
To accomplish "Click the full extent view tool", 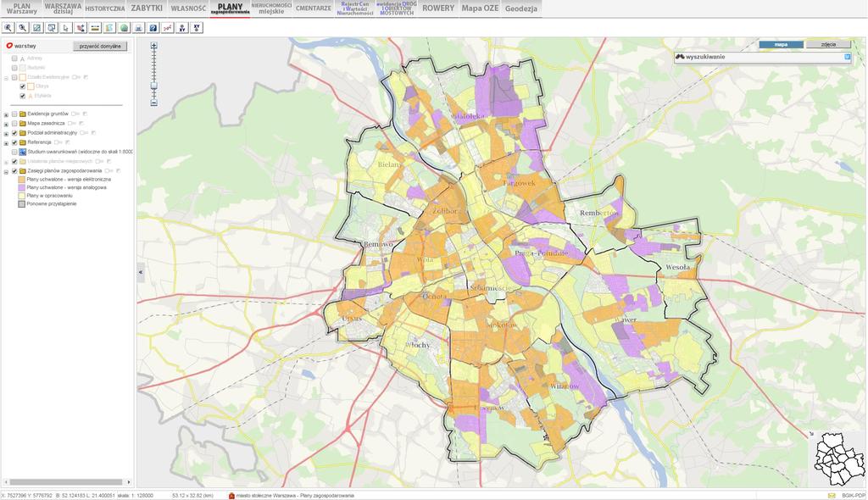I will [37, 28].
